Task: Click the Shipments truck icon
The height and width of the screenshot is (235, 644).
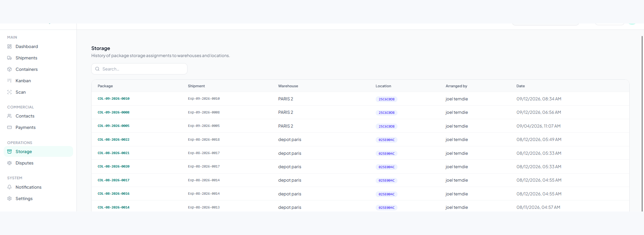Action: click(x=9, y=58)
